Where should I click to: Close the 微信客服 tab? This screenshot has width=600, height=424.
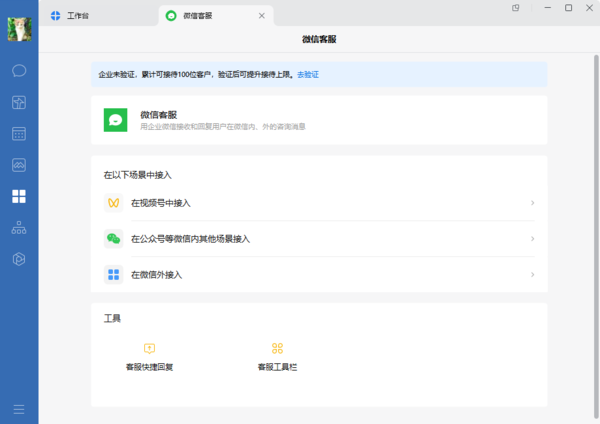[262, 16]
